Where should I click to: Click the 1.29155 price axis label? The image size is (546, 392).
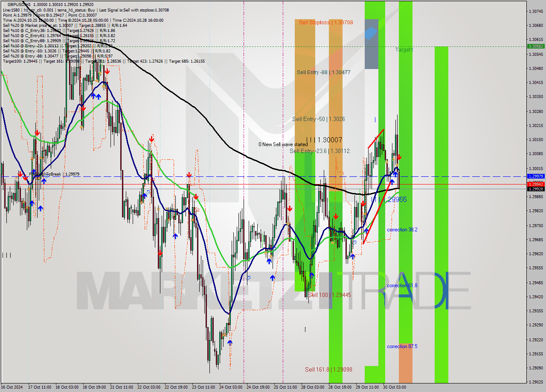pos(535,354)
